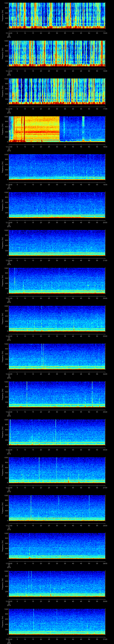The image size is (114, 644).
Task: Click the 12:26:00 start time label
Action: point(9,487)
